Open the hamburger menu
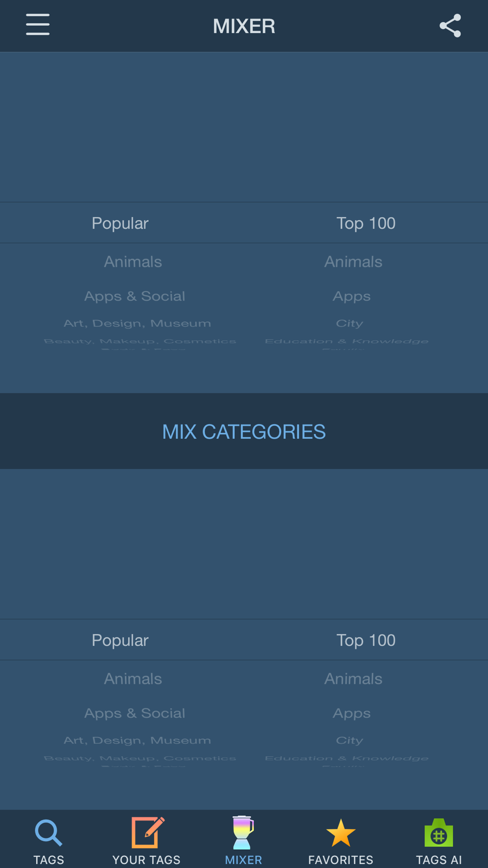The image size is (488, 868). (x=38, y=25)
